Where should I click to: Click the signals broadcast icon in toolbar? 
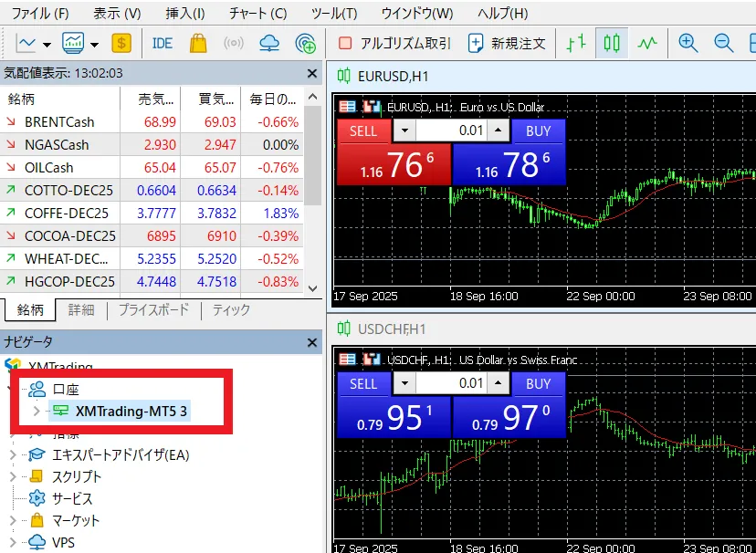pyautogui.click(x=234, y=43)
